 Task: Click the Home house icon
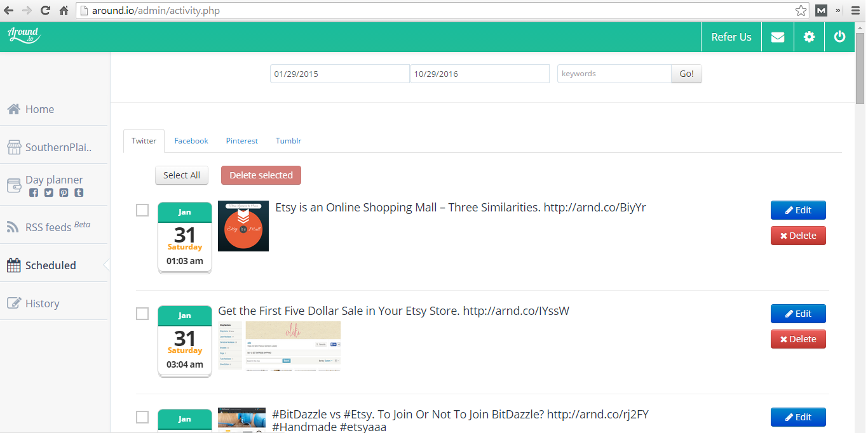point(13,109)
